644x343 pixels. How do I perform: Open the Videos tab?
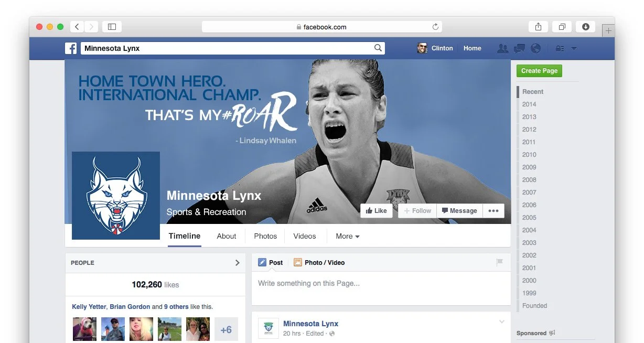tap(305, 236)
